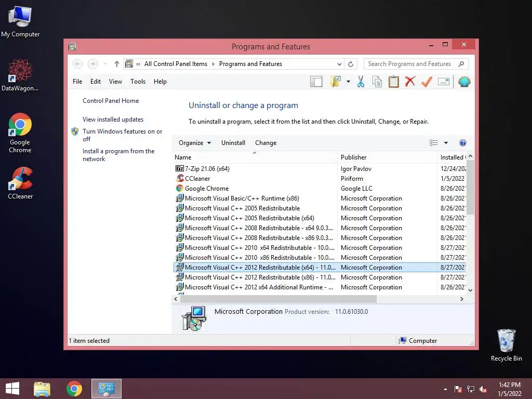Click the change view icon
The height and width of the screenshot is (399, 532).
point(433,143)
